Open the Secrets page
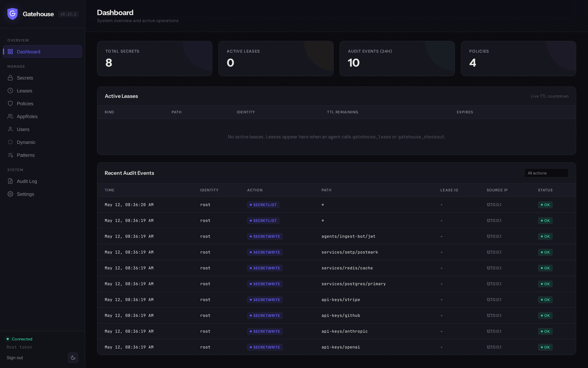Image resolution: width=588 pixels, height=368 pixels. [x=42, y=78]
